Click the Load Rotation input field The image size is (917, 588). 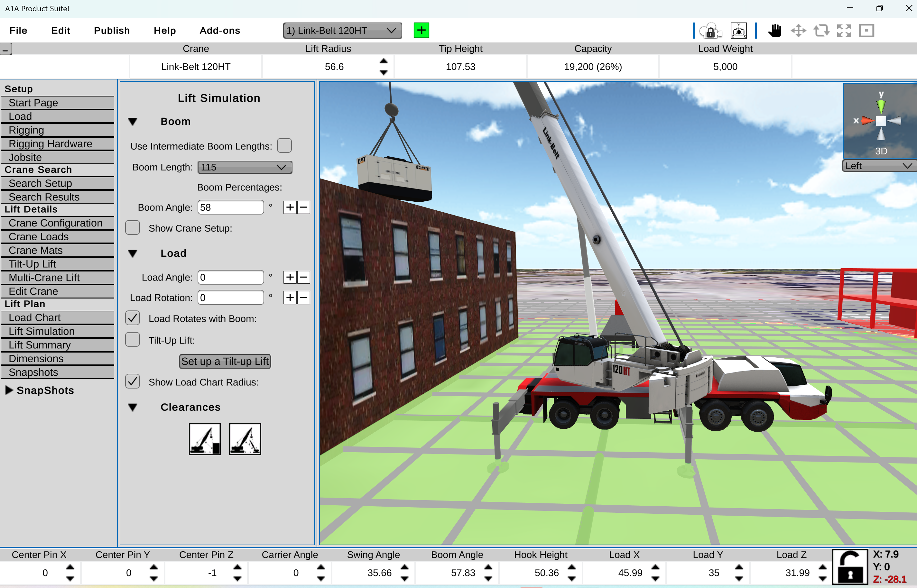pyautogui.click(x=231, y=298)
